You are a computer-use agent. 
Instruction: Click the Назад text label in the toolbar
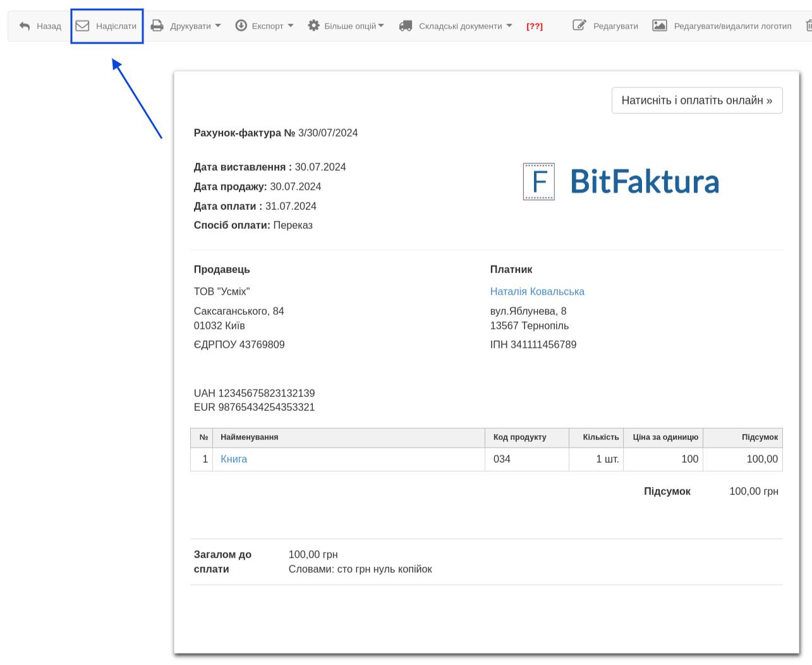pyautogui.click(x=49, y=27)
